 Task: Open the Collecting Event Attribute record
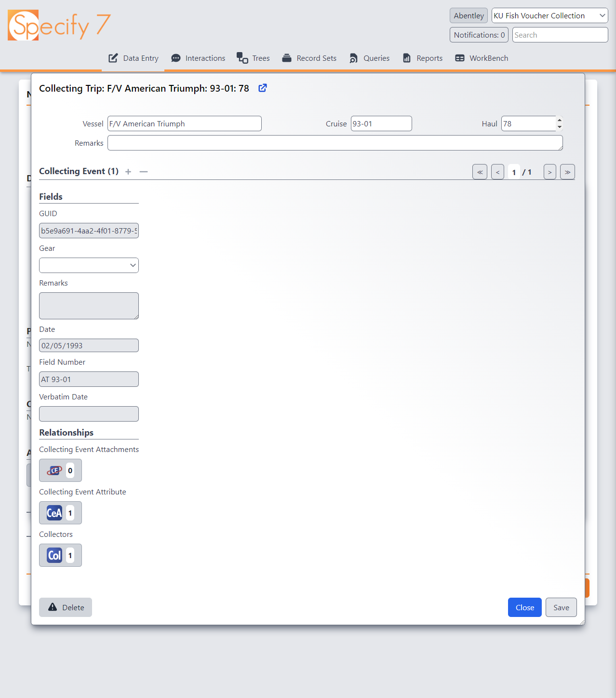coord(60,513)
